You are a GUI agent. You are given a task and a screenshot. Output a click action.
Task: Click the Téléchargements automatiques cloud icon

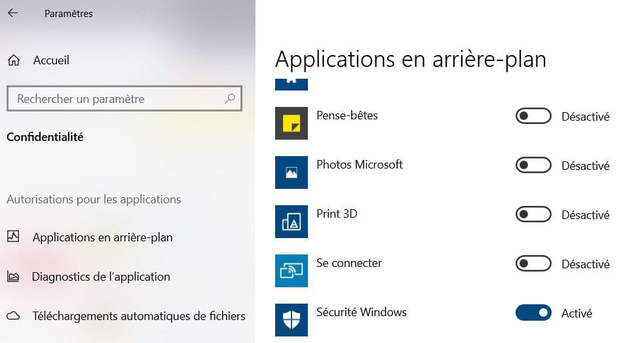[x=13, y=316]
